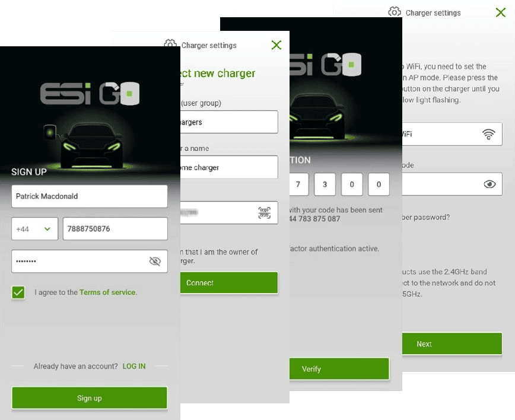Image resolution: width=515 pixels, height=420 pixels.
Task: Click the Patrick Macdonald name field
Action: (90, 196)
